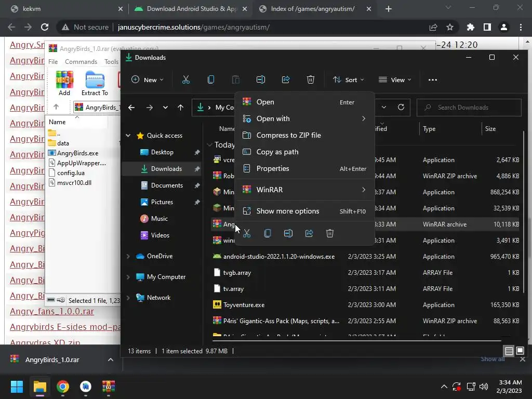This screenshot has height=399, width=532.
Task: Go up one folder level in Explorer
Action: coord(180,108)
